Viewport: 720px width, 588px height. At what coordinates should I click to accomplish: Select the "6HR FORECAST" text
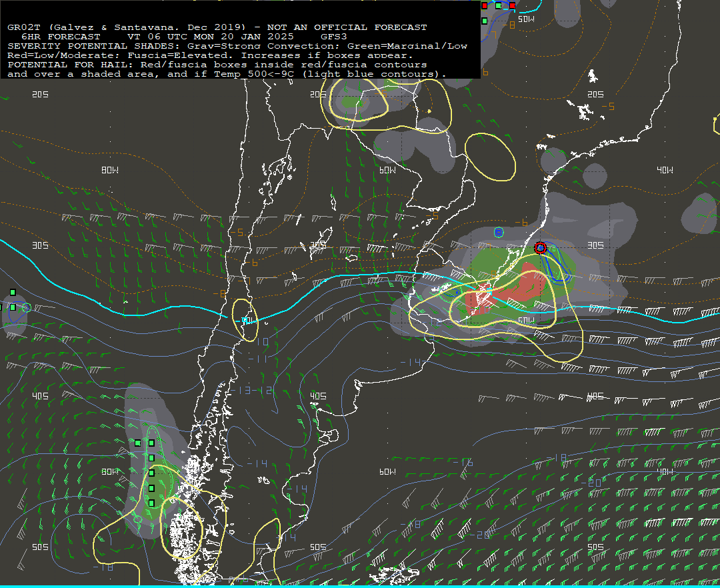(x=61, y=37)
